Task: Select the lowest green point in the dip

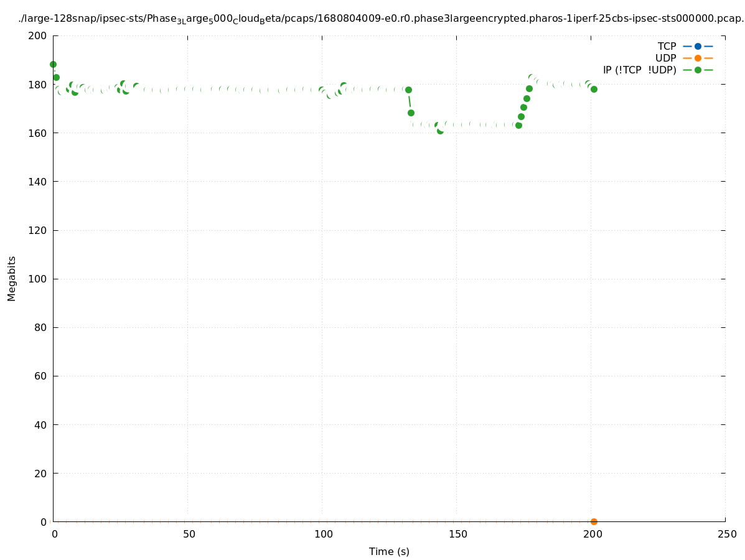Action: tap(440, 131)
